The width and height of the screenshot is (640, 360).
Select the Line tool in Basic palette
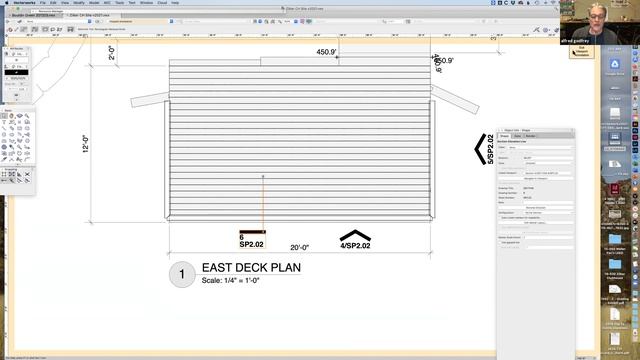4,128
